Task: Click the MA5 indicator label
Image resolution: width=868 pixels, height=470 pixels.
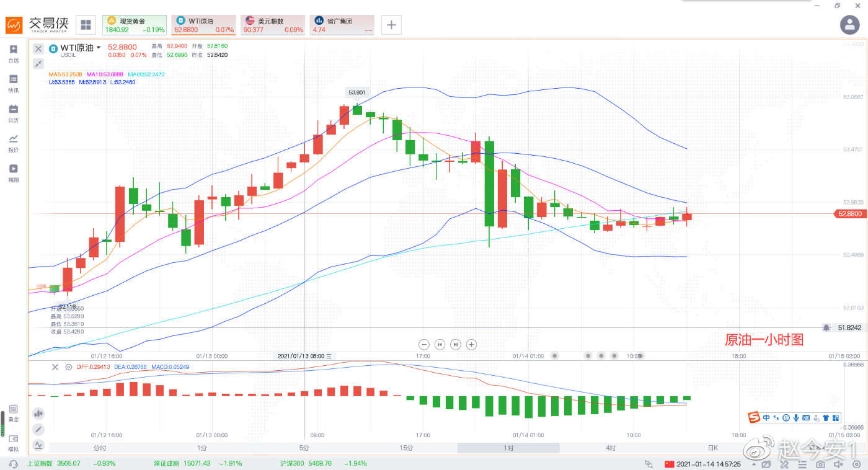Action: 66,74
